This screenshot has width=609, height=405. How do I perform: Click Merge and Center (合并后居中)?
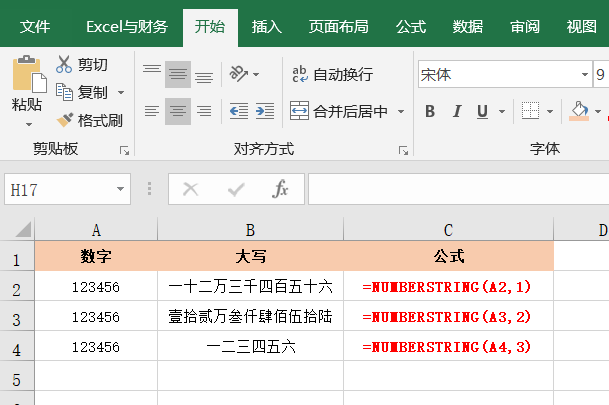(339, 111)
